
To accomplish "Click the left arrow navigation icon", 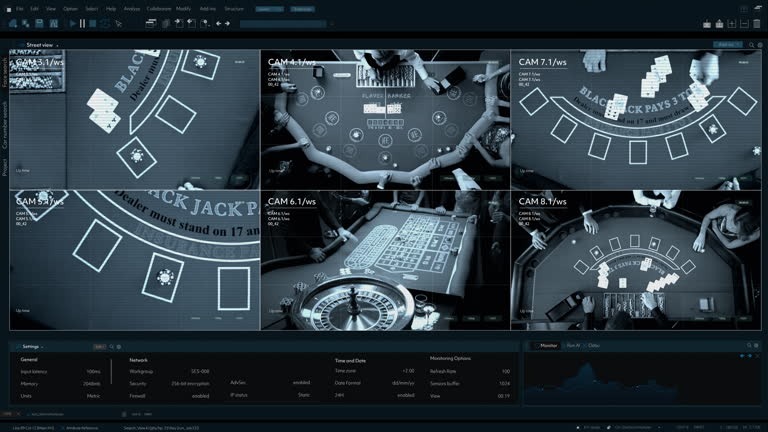I will (217, 23).
